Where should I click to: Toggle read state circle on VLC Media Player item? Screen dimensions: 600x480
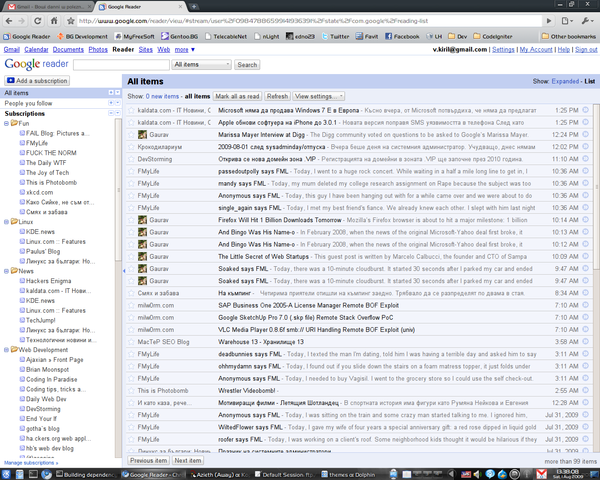pos(585,330)
